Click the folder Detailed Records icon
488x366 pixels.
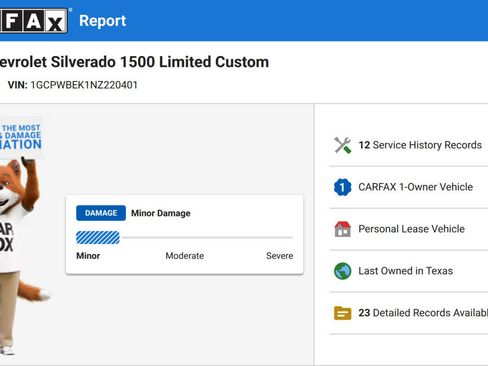pos(343,313)
